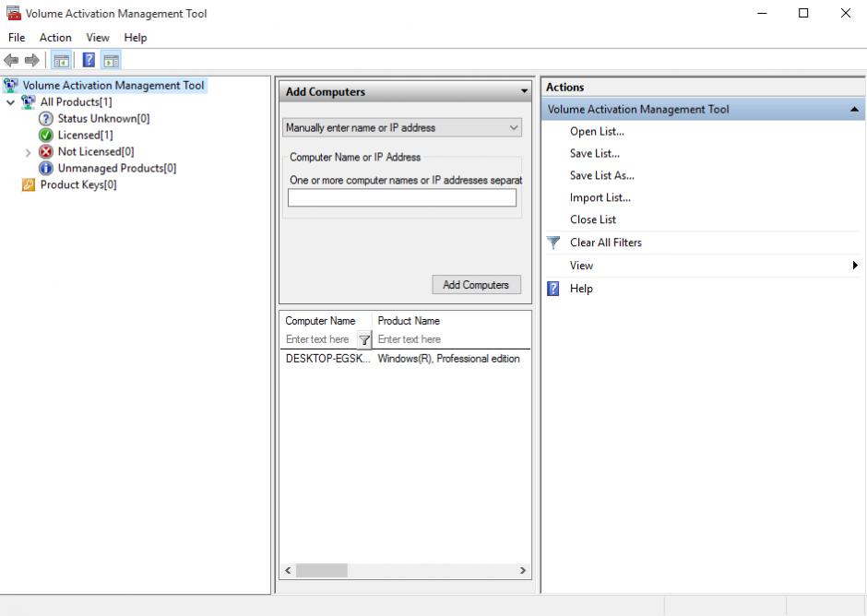Open the File menu
This screenshot has height=616, width=867.
point(17,38)
